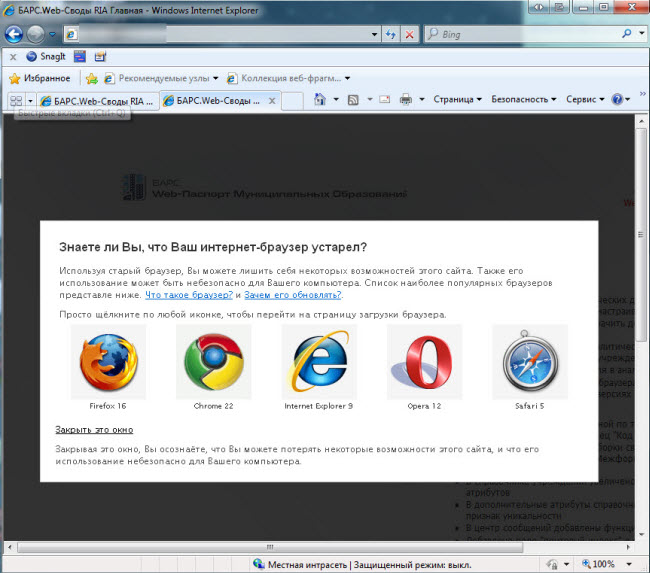Screen dimensions: 650x573
Task: Click the Chrome 22 browser icon
Action: pyautogui.click(x=213, y=362)
